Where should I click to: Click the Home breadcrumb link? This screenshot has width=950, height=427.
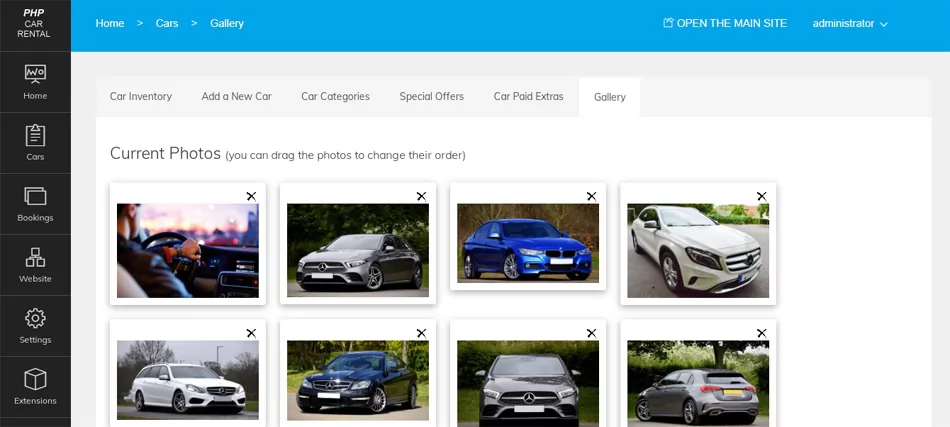[x=110, y=24]
